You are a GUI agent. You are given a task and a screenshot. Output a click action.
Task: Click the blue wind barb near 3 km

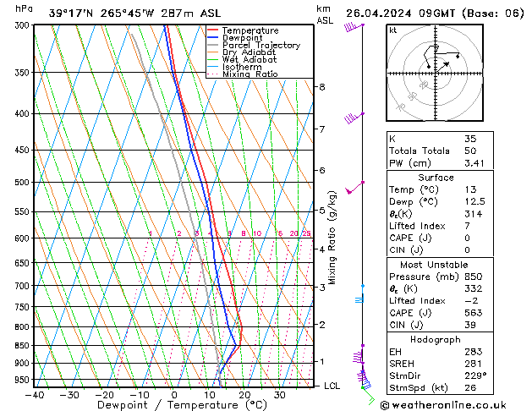360,296
